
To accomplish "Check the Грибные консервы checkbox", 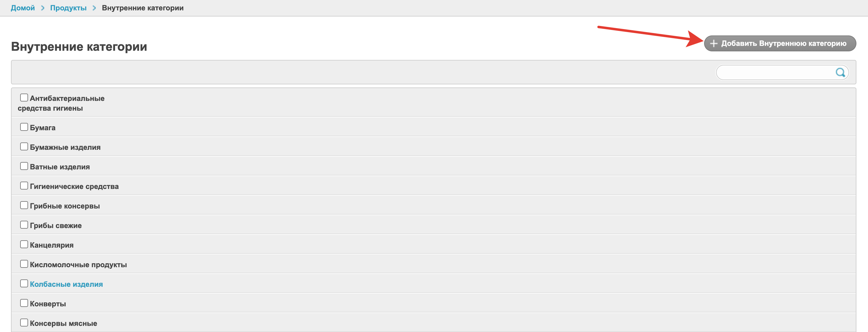I will pyautogui.click(x=24, y=205).
